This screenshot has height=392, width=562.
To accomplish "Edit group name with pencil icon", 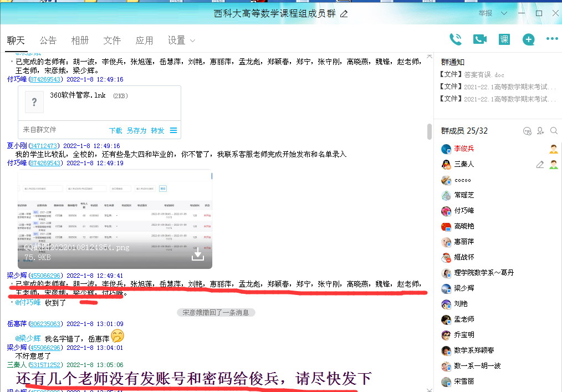I will (x=344, y=13).
